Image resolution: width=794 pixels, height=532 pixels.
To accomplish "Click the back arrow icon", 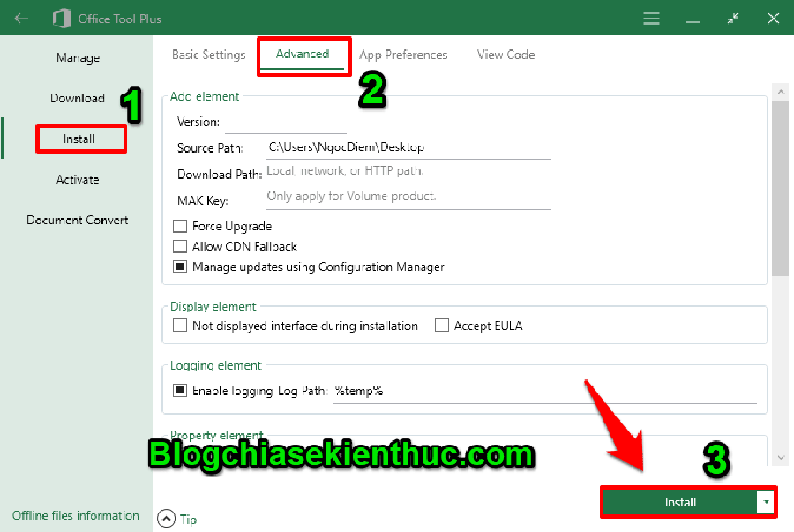I will [21, 19].
